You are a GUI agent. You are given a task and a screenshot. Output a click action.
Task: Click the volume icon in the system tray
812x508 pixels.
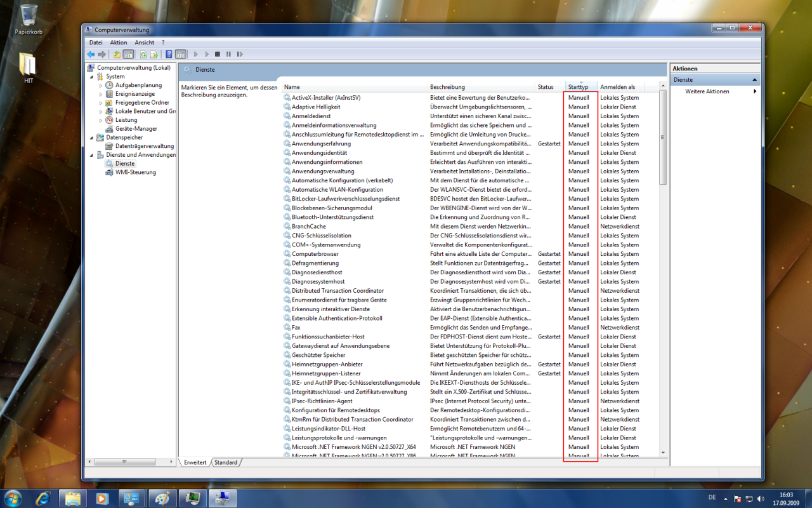pos(761,498)
